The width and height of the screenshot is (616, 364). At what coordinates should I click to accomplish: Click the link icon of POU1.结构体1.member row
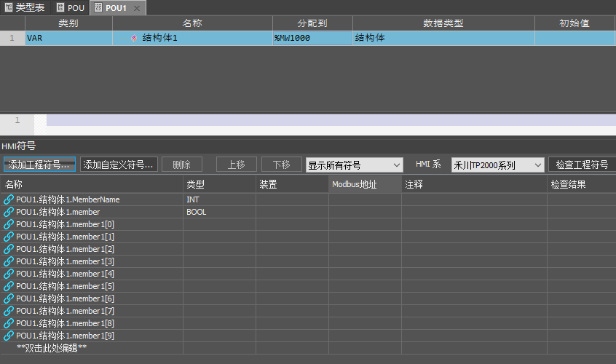click(x=9, y=212)
